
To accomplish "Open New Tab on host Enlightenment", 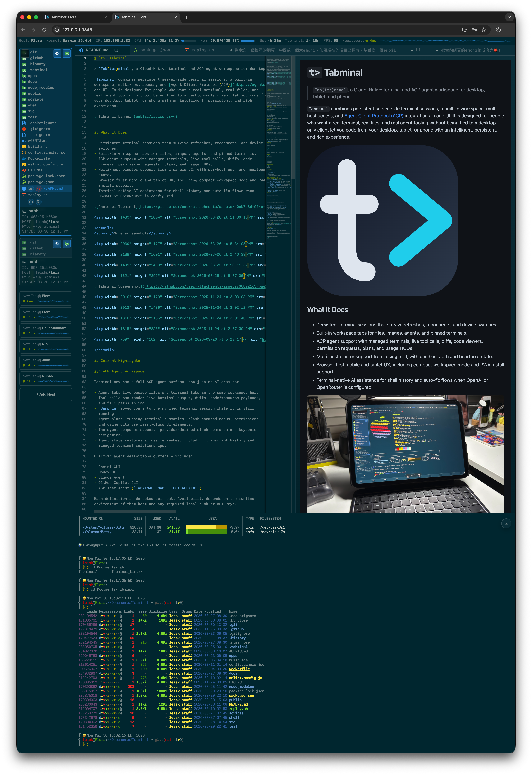I will (46, 330).
